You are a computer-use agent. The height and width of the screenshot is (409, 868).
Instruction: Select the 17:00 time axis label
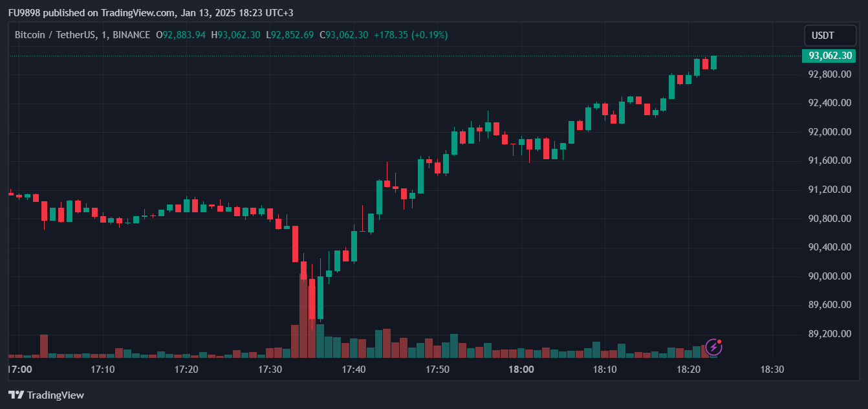pyautogui.click(x=19, y=370)
